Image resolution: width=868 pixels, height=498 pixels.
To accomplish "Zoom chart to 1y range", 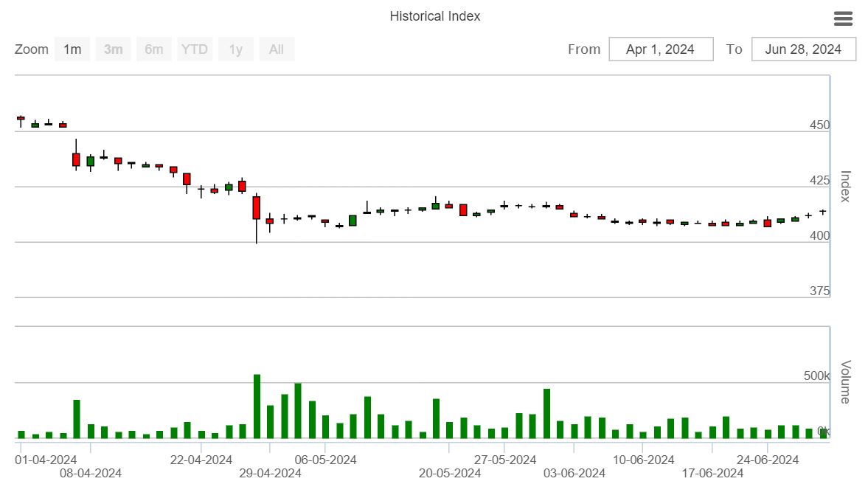I will [236, 49].
